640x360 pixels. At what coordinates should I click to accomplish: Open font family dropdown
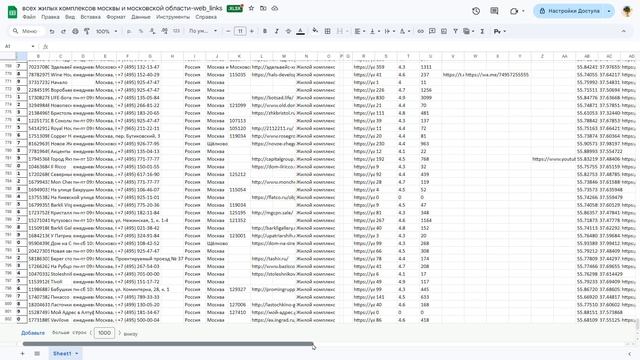coord(203,31)
